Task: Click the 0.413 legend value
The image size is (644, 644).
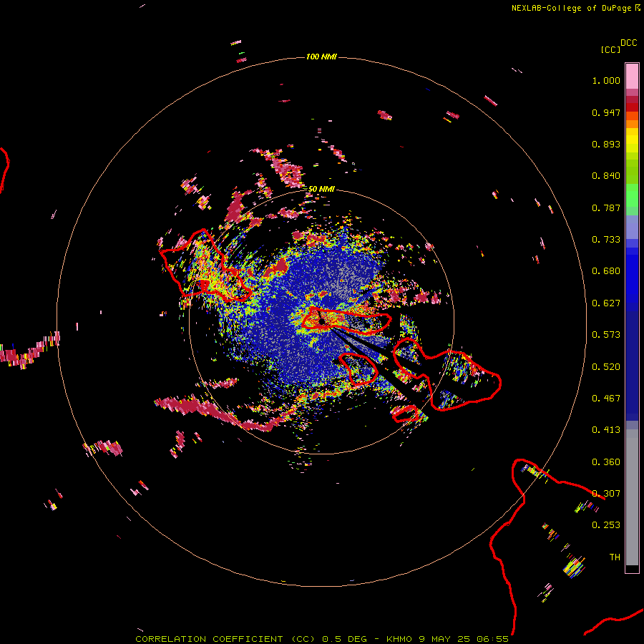Action: coord(606,430)
